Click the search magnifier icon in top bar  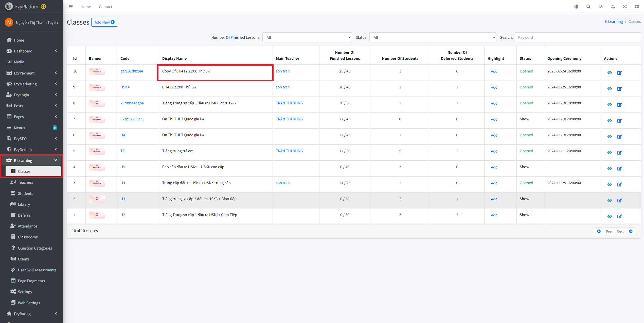(588, 7)
